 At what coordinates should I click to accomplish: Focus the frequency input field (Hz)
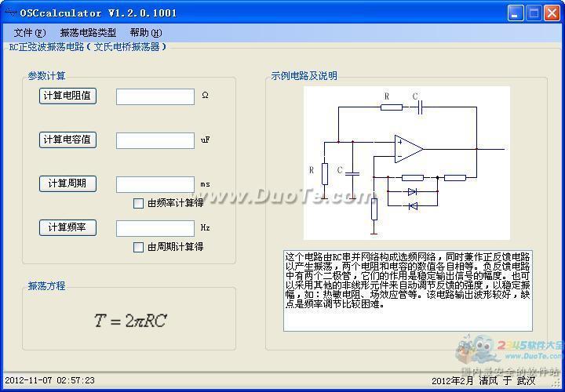[155, 228]
